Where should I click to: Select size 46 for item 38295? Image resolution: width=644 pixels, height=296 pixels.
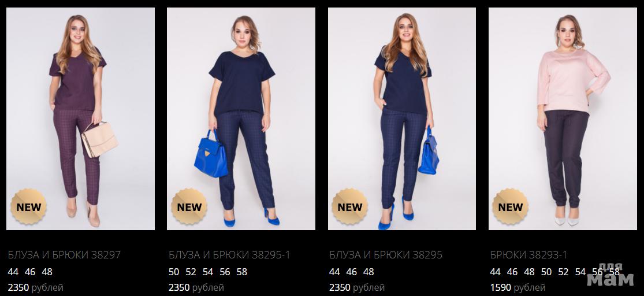(352, 272)
